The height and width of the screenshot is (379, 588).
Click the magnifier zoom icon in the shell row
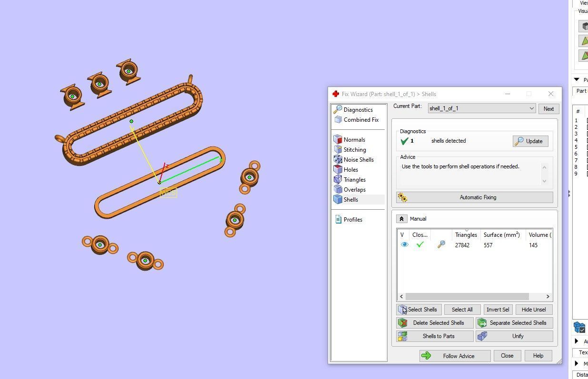(x=441, y=245)
